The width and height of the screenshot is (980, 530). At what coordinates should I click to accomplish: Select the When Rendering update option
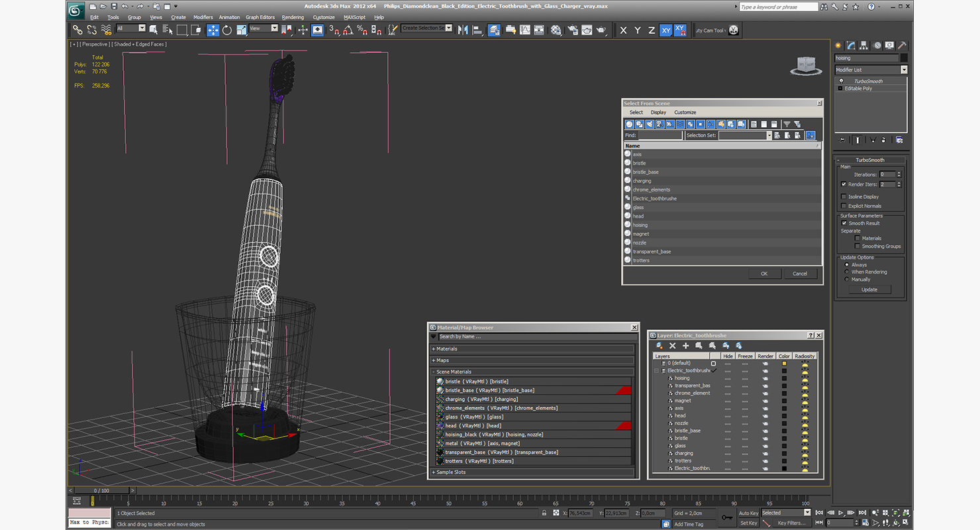(847, 272)
